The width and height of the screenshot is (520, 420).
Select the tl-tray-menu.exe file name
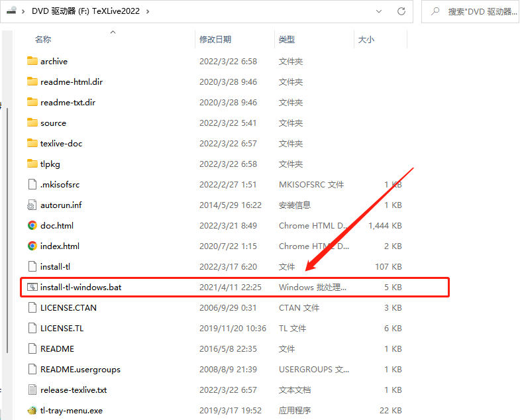pyautogui.click(x=72, y=411)
